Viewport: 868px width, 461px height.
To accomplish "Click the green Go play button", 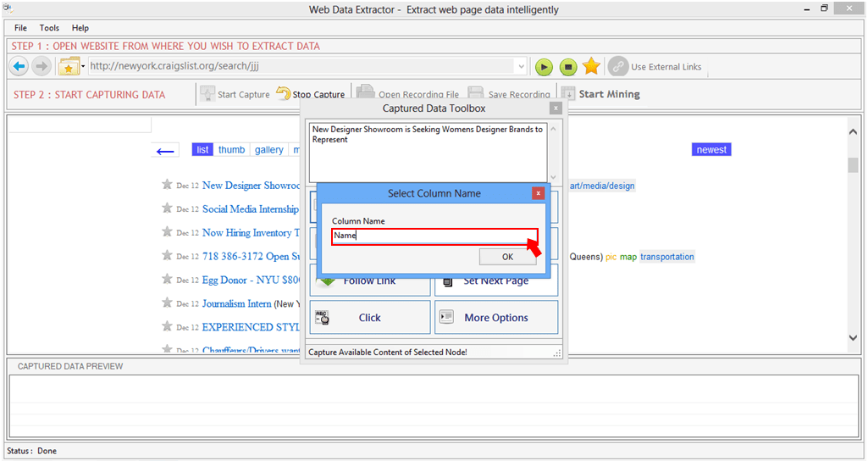I will point(544,67).
